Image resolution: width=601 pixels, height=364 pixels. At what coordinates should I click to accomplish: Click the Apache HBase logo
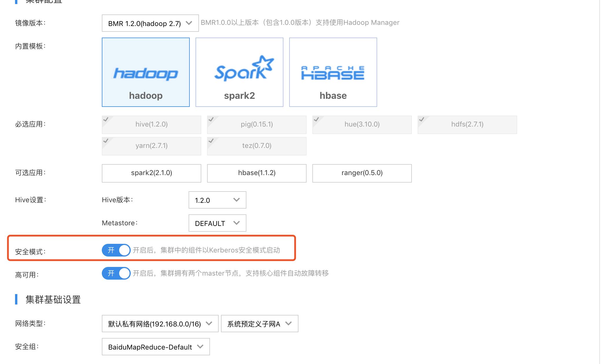coord(333,73)
